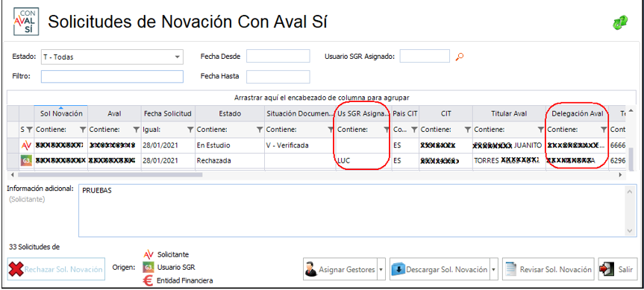Click the filter funnel in Us SGR Asignado column

(x=386, y=130)
